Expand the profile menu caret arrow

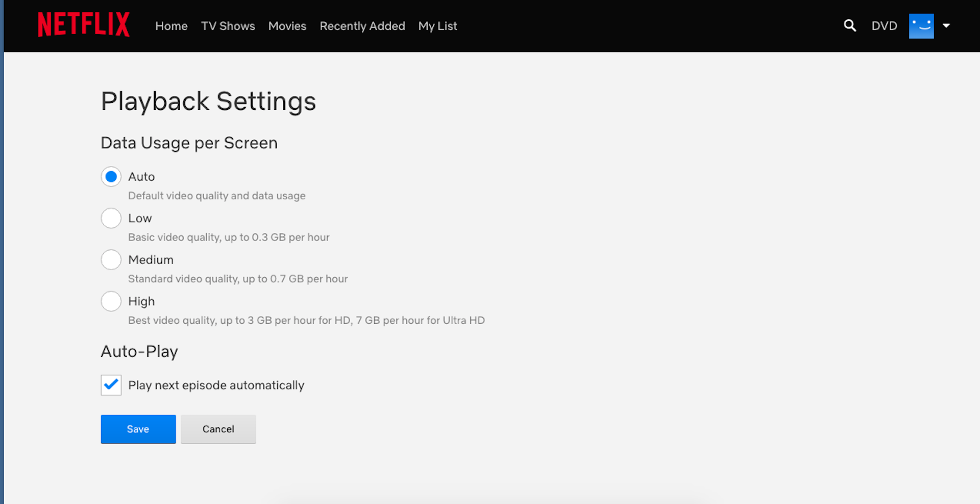tap(946, 26)
